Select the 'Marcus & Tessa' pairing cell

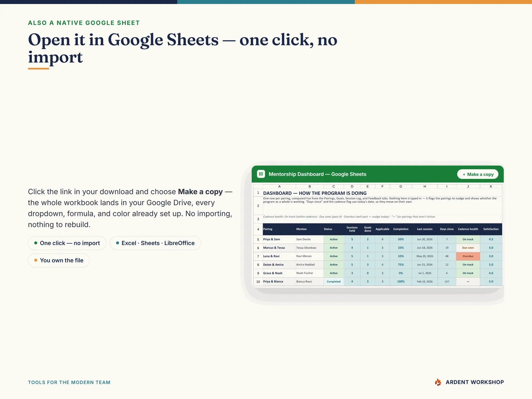pyautogui.click(x=279, y=248)
